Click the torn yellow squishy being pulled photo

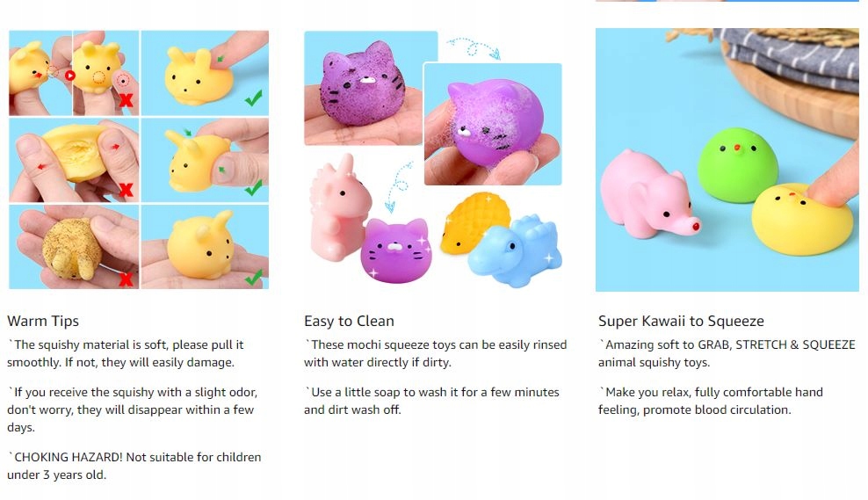74,160
